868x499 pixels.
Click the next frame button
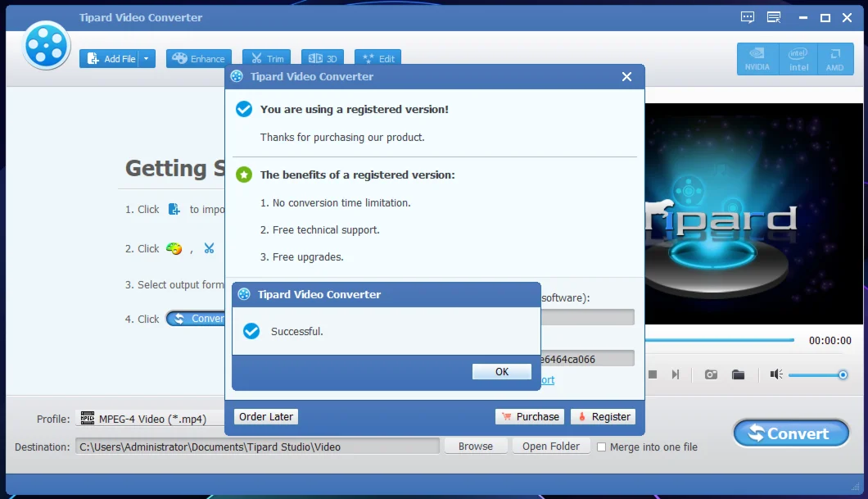tap(676, 374)
